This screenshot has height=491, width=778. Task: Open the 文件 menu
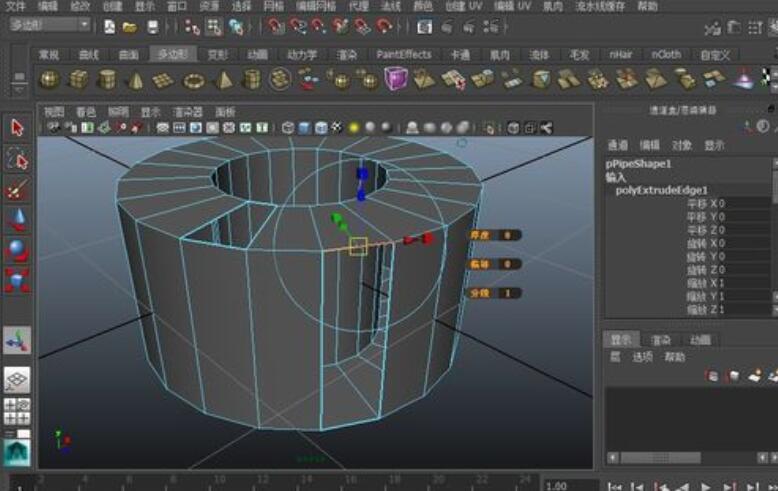pyautogui.click(x=16, y=6)
